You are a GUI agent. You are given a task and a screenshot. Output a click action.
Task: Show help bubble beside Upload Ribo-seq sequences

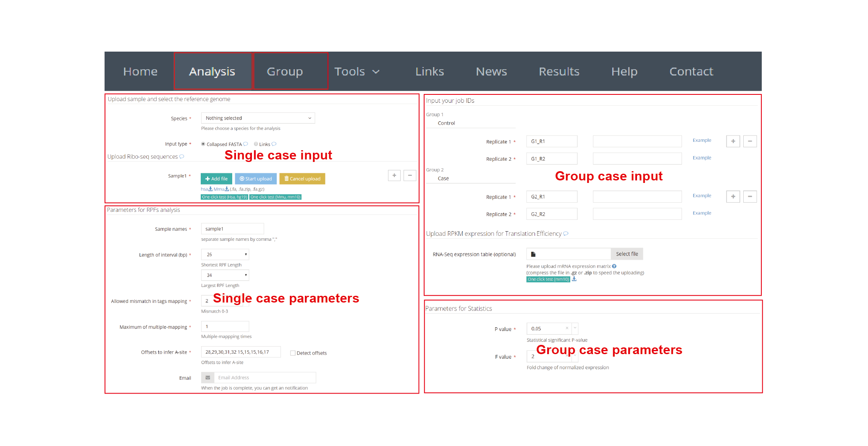pyautogui.click(x=182, y=156)
